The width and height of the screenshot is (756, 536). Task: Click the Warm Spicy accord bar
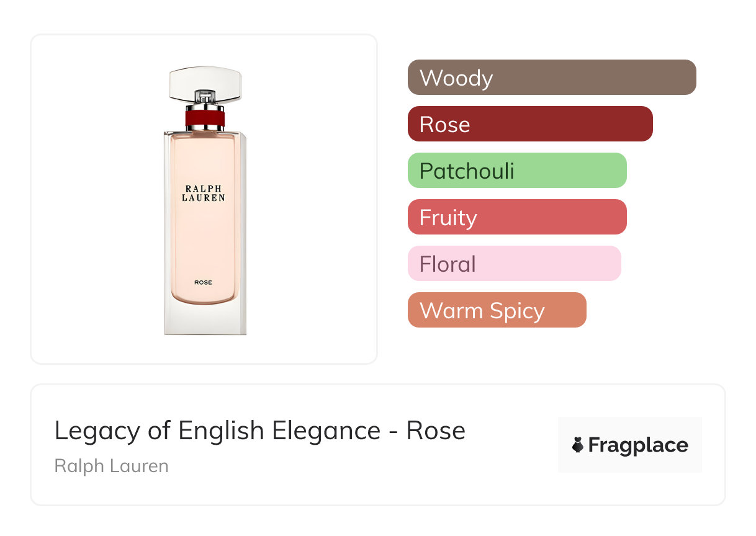pos(497,310)
